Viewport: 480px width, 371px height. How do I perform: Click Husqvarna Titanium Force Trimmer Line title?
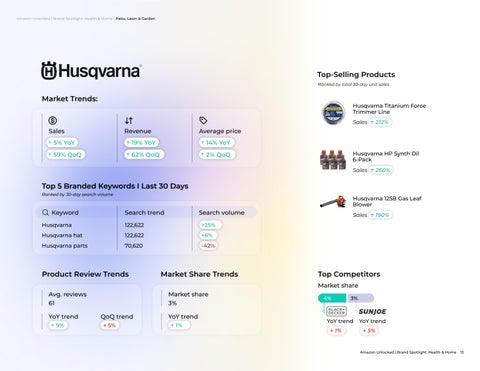[x=389, y=109]
